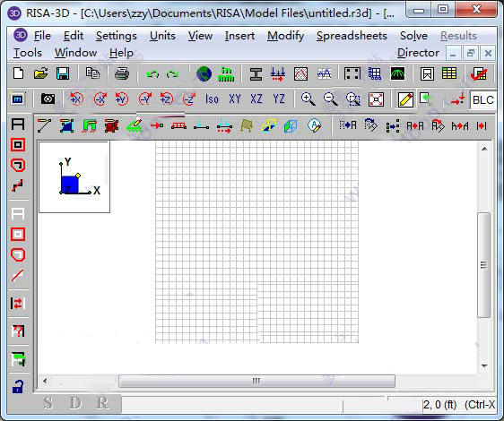The image size is (504, 421).
Task: Open the Units menu
Action: coord(162,36)
